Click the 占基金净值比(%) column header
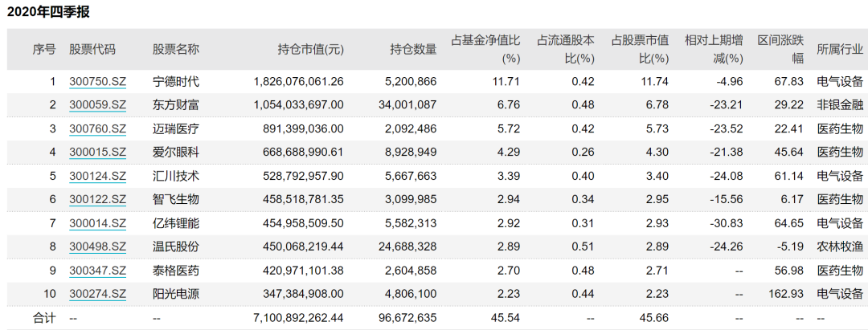Viewport: 868px width, 330px height. (x=485, y=49)
